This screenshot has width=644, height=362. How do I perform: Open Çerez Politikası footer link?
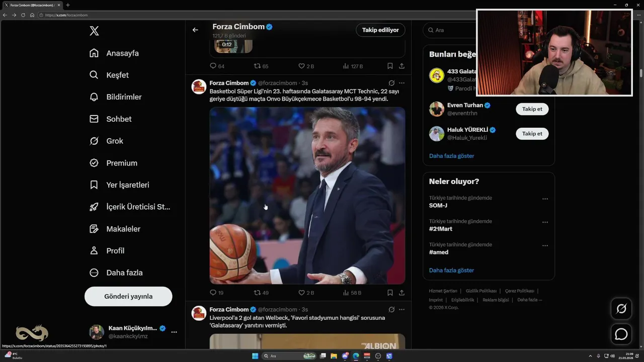[x=519, y=291]
